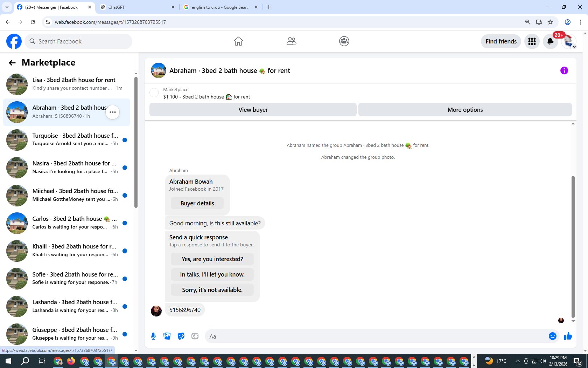Open conversation information purple icon

[x=564, y=70]
